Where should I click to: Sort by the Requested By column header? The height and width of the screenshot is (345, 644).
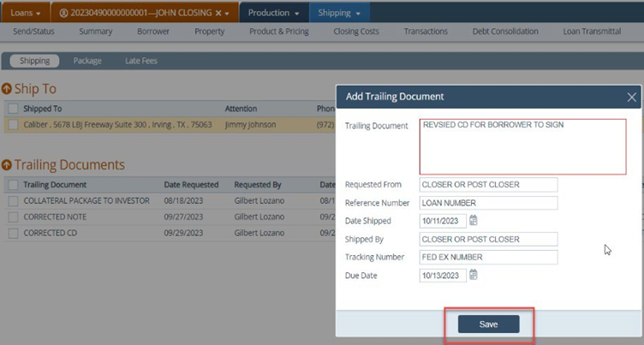pos(258,185)
